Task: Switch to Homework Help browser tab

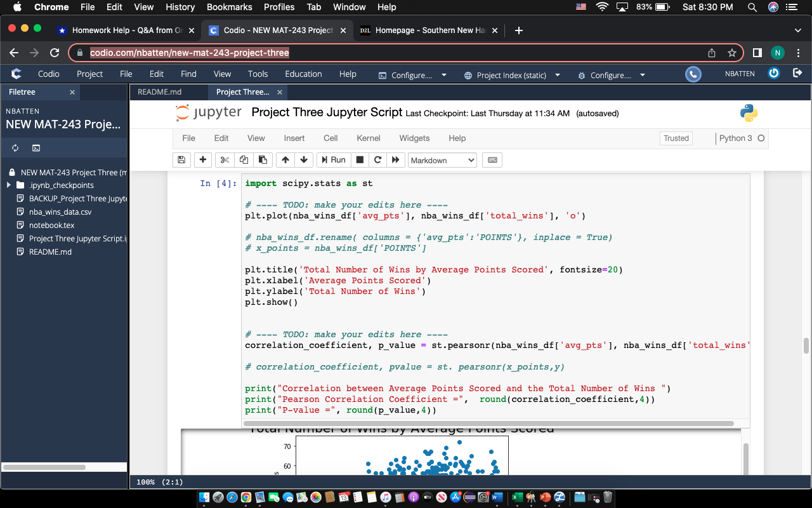Action: (x=126, y=30)
